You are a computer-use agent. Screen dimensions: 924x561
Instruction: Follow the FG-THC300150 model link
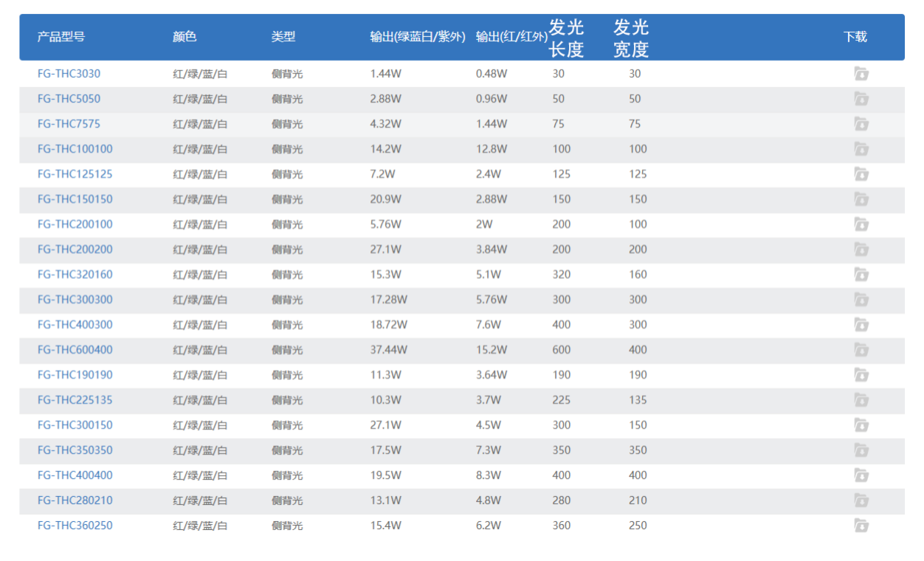pos(75,425)
